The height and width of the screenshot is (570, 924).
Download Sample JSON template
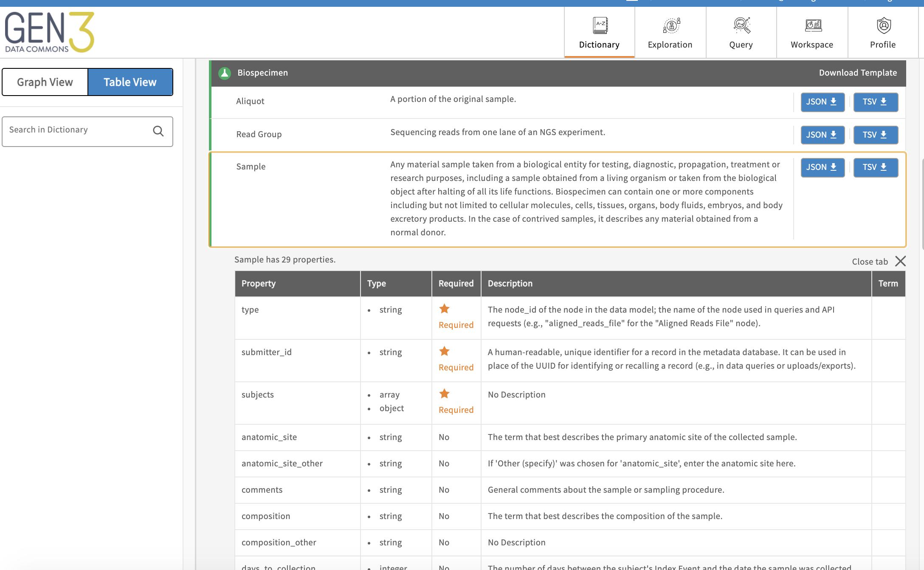pos(821,167)
